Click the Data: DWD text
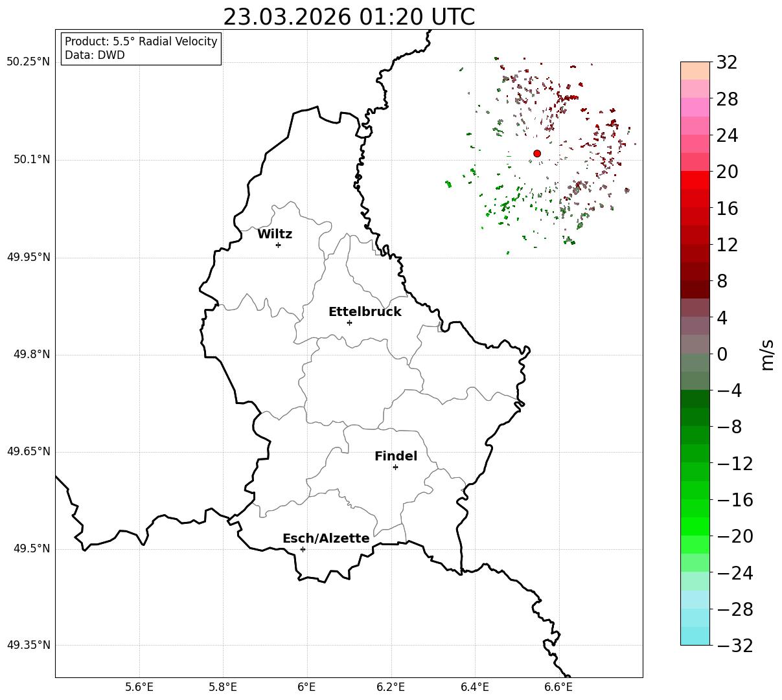This screenshot has width=782, height=700. point(95,55)
